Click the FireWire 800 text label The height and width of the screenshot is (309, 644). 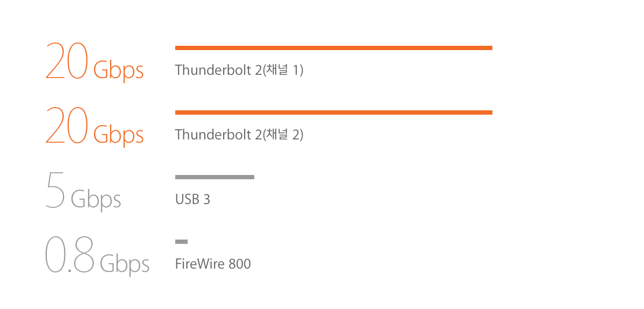pos(213,264)
